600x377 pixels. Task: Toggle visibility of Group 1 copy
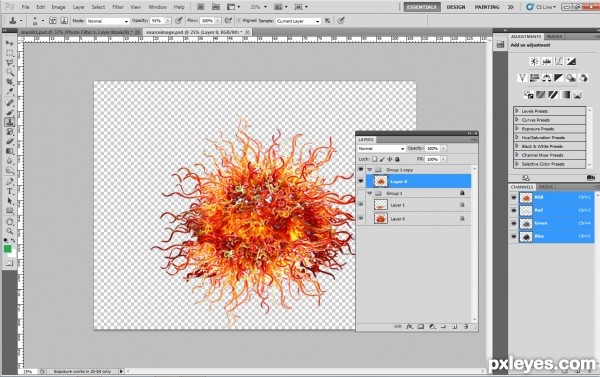point(361,169)
